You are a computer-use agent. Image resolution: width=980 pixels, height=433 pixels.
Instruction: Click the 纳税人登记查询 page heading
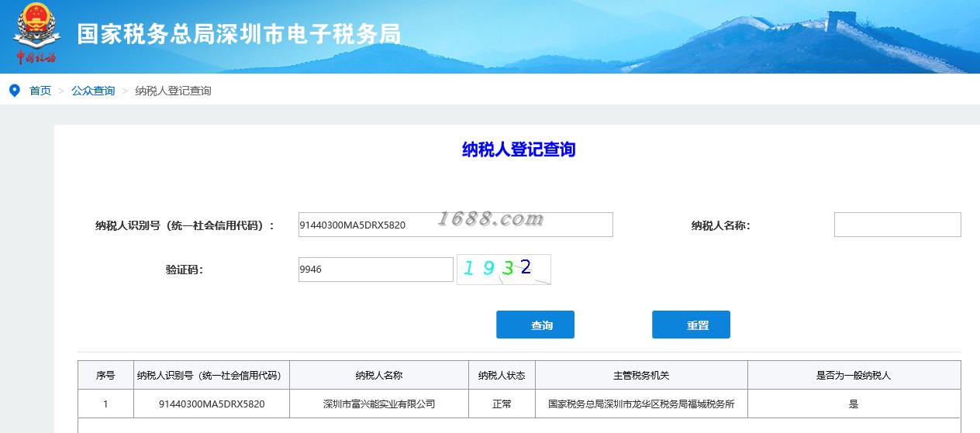(519, 149)
